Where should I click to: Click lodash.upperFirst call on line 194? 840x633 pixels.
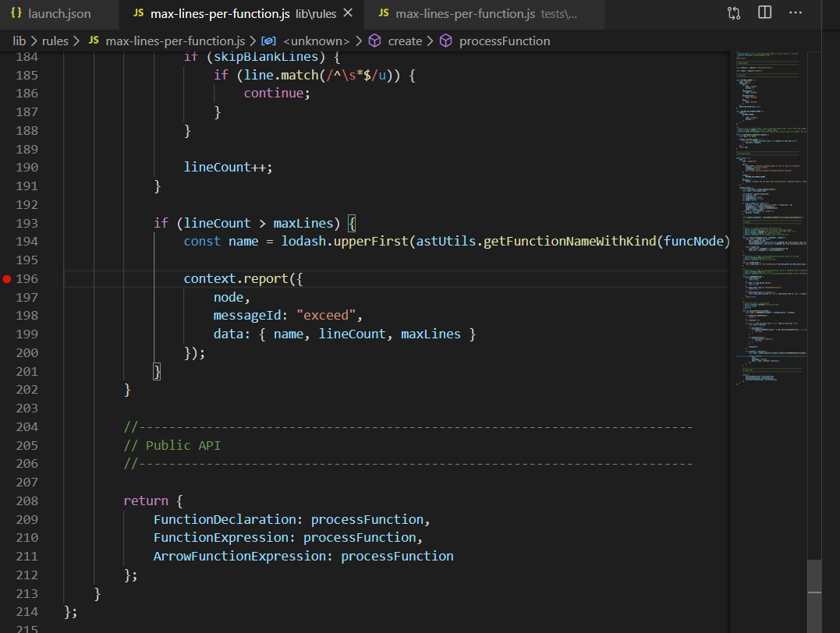click(345, 242)
